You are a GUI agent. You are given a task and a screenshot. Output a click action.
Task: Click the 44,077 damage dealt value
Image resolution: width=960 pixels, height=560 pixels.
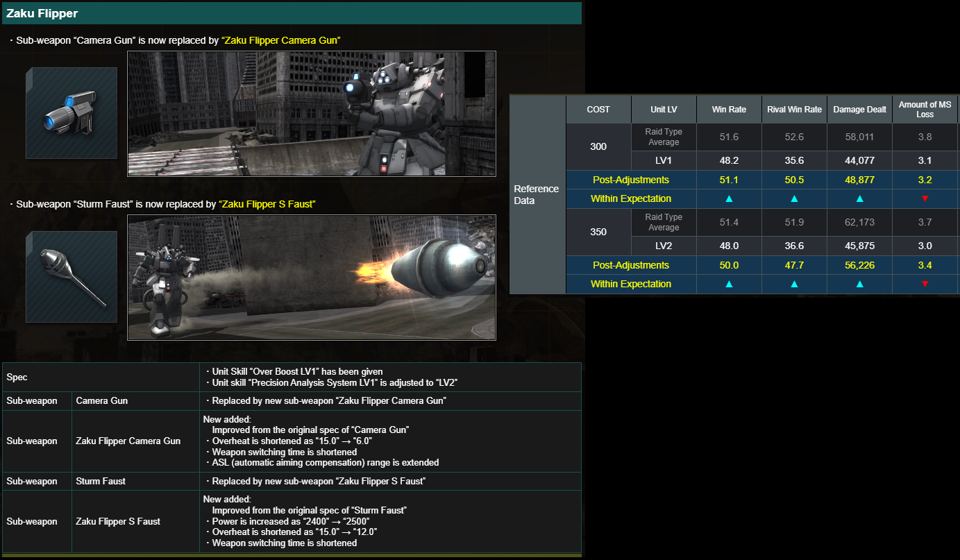[x=859, y=160]
